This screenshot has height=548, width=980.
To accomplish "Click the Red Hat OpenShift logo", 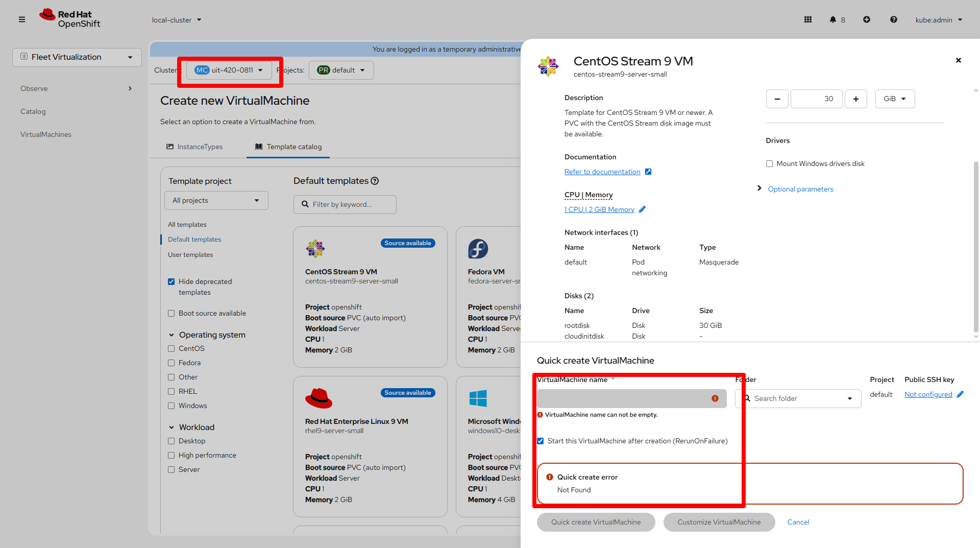I will point(70,19).
